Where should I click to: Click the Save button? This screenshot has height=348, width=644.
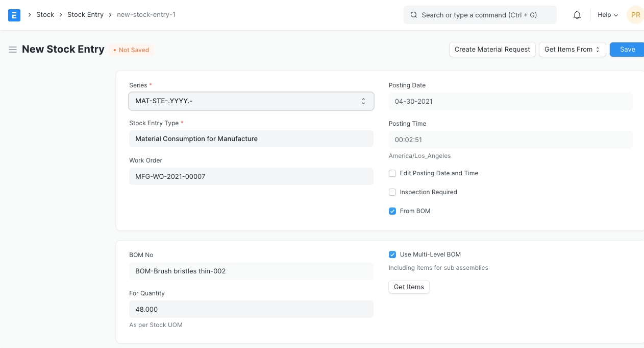(x=627, y=50)
